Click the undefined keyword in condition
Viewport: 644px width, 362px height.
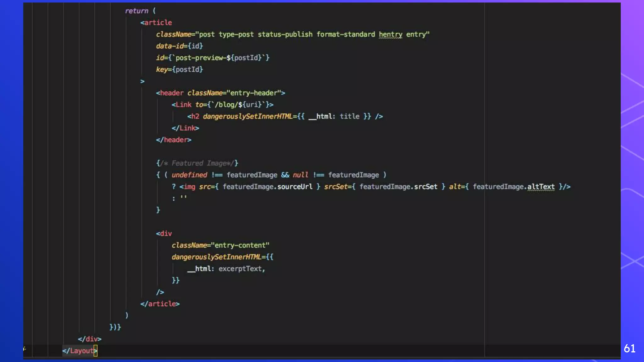[189, 175]
